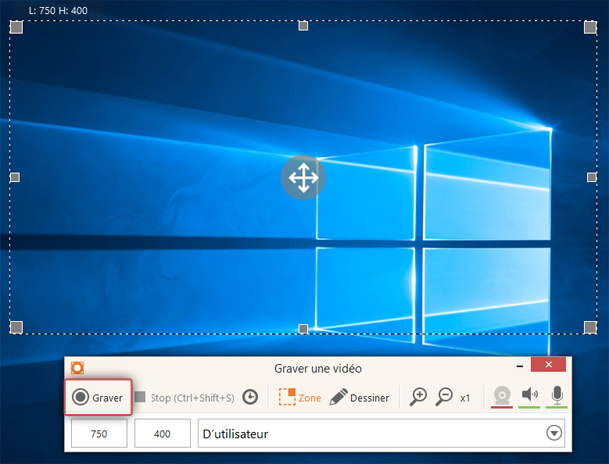Click the top-left selection corner handle

coord(16,27)
